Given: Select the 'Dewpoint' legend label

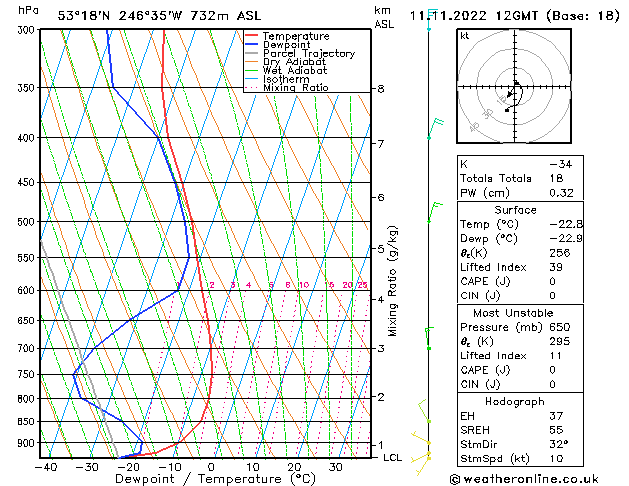Looking at the screenshot, I should [286, 45].
